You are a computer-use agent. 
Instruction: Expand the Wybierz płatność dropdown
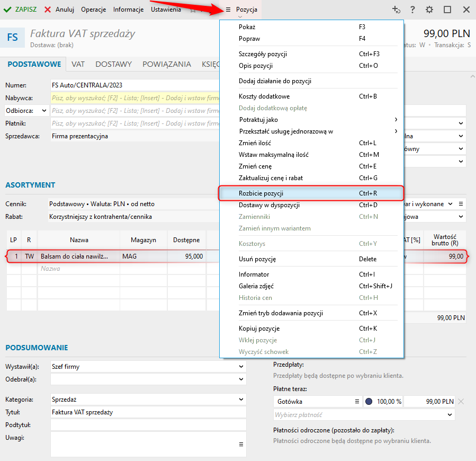(450, 415)
